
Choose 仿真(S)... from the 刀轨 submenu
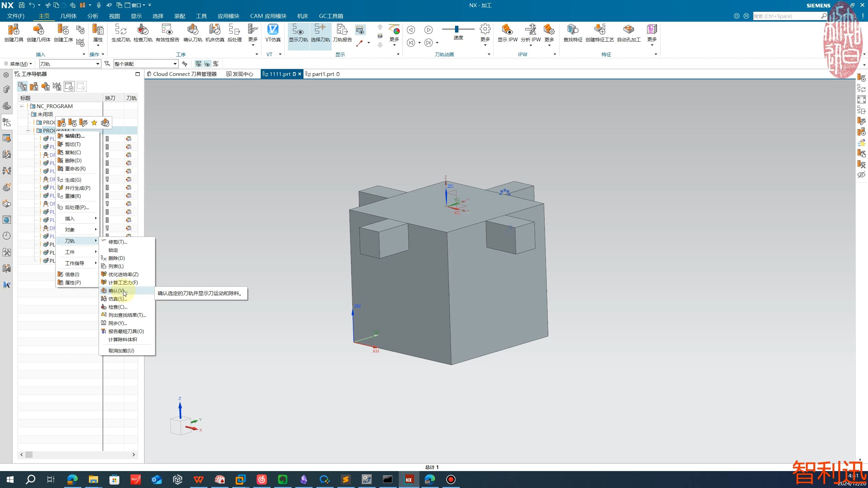coord(118,299)
